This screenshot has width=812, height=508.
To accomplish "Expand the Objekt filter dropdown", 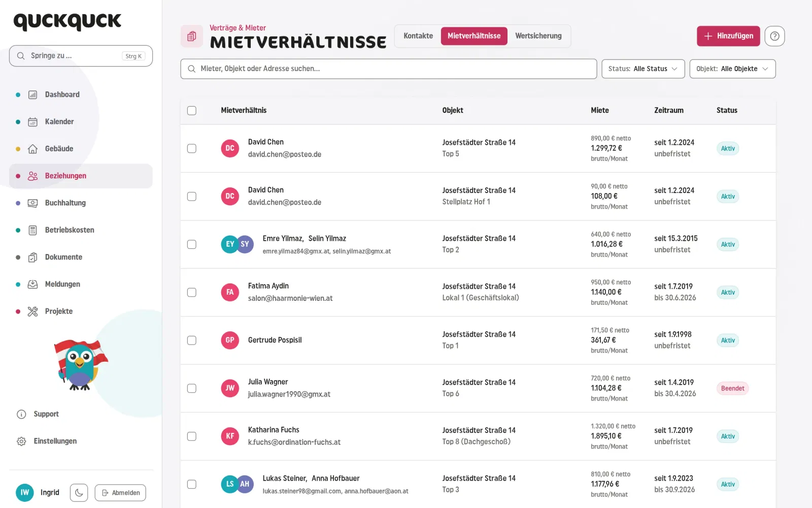I will (x=732, y=69).
